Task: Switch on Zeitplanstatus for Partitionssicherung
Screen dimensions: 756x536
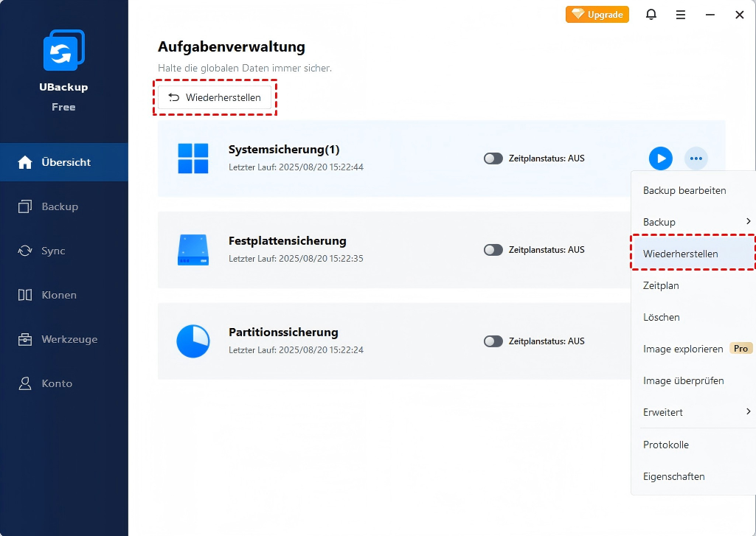Action: (x=493, y=341)
